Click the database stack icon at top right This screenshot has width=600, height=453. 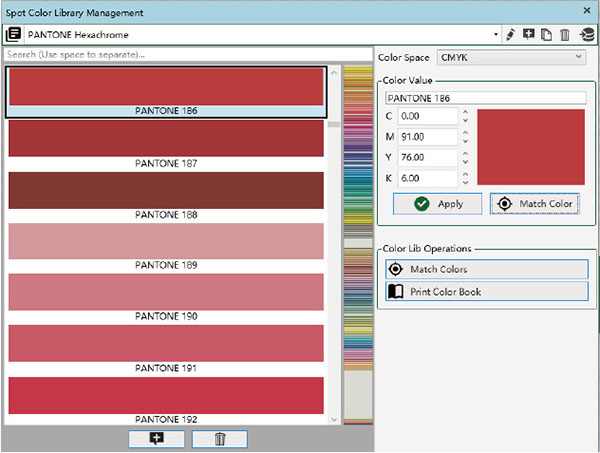[586, 34]
